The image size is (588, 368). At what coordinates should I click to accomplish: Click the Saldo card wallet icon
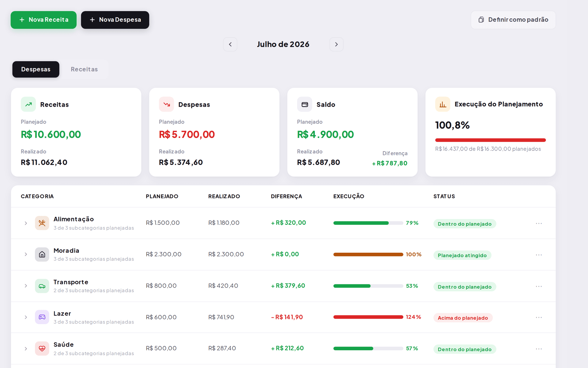[305, 104]
